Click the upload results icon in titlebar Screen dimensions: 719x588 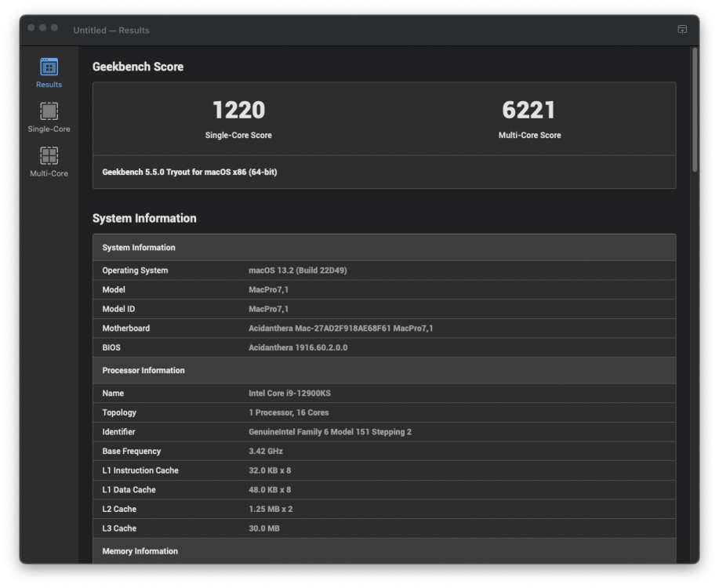click(x=682, y=29)
